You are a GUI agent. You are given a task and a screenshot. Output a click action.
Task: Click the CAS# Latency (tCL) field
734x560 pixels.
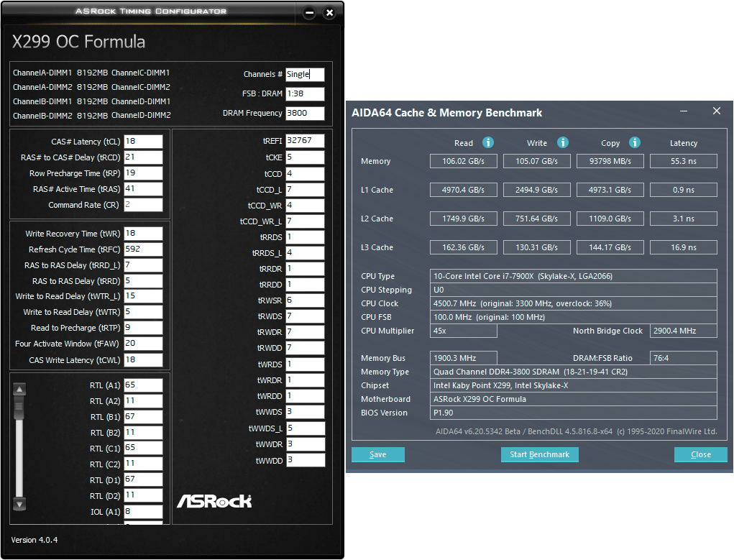click(x=143, y=142)
